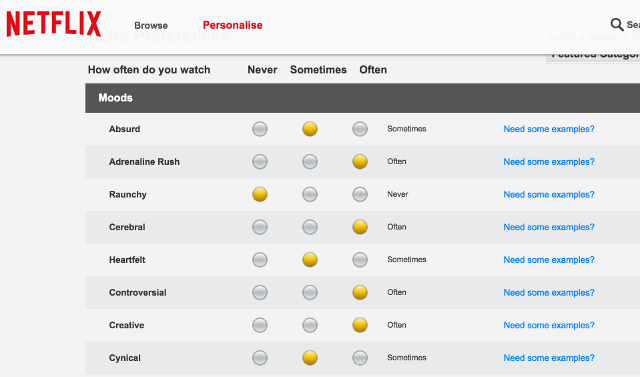Open examples link for Controversial
This screenshot has width=640, height=377.
549,293
